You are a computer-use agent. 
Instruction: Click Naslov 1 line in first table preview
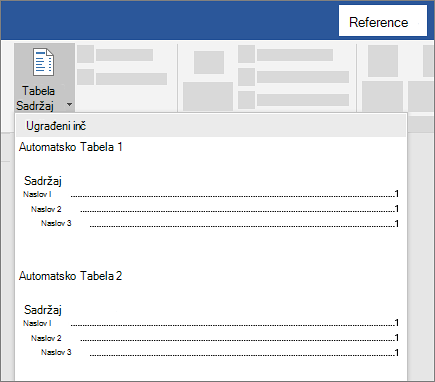(211, 194)
